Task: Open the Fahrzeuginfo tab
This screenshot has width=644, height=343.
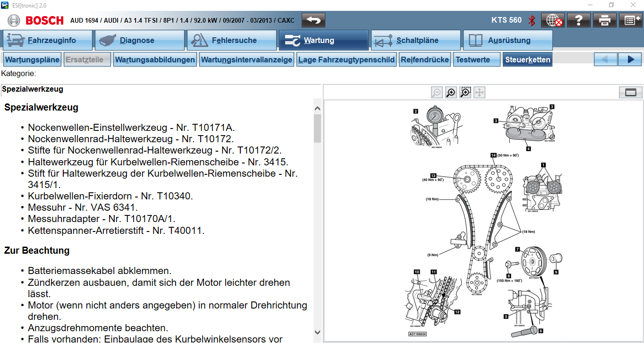Action: [x=47, y=41]
